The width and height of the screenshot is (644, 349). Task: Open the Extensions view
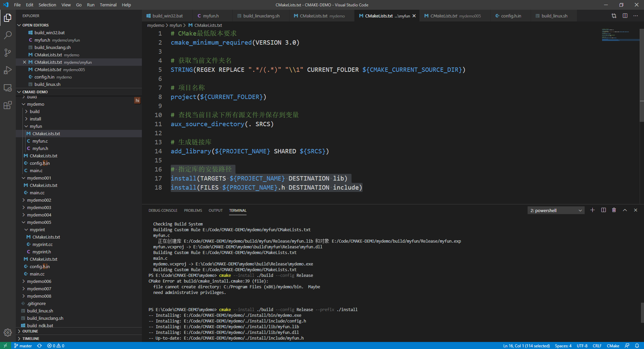pyautogui.click(x=7, y=105)
